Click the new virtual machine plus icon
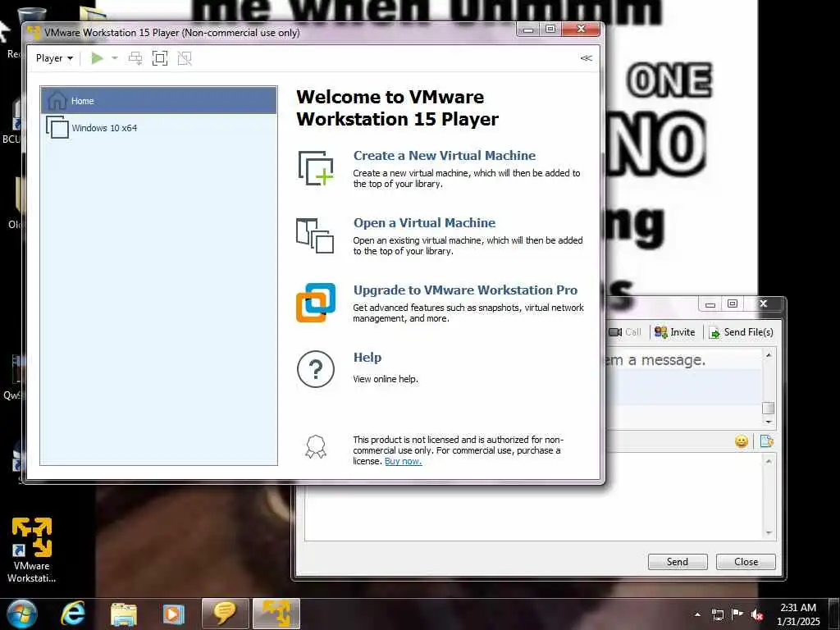Screen dimensions: 840x630 tap(316, 168)
